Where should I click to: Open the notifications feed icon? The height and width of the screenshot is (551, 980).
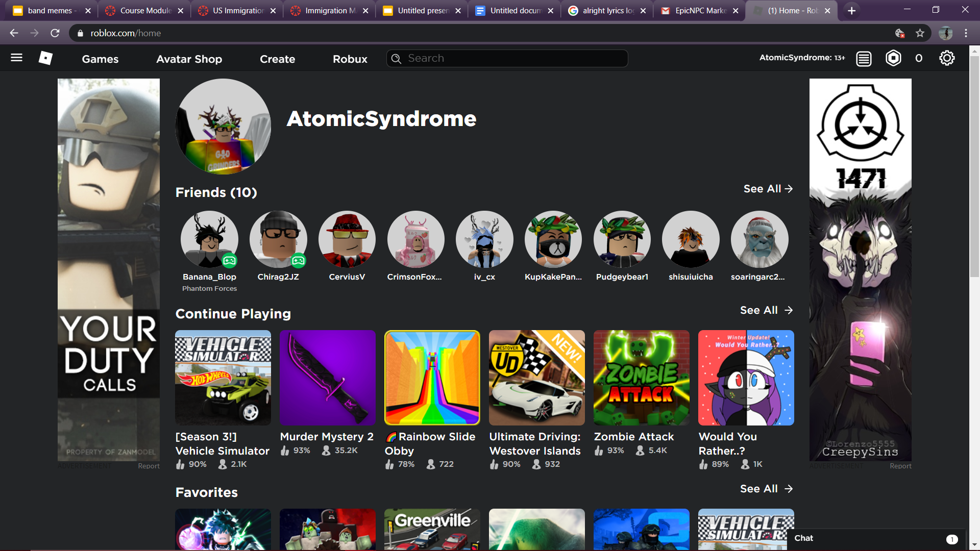pos(864,59)
